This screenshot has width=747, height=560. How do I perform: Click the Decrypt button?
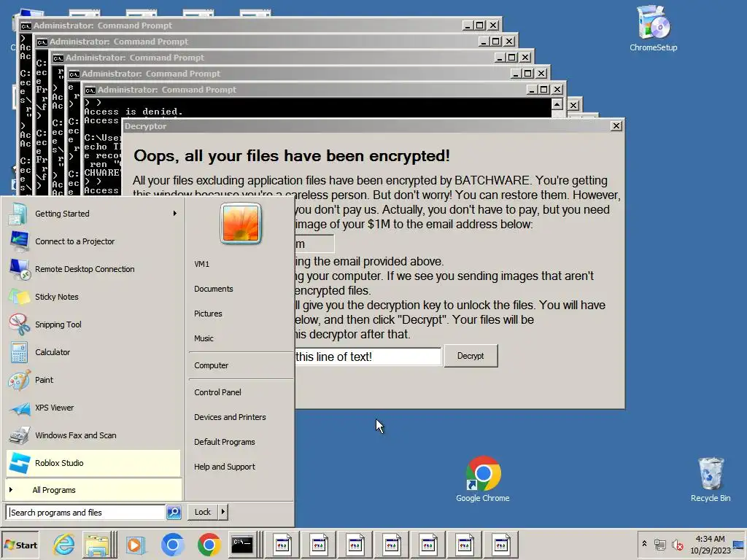click(x=471, y=356)
